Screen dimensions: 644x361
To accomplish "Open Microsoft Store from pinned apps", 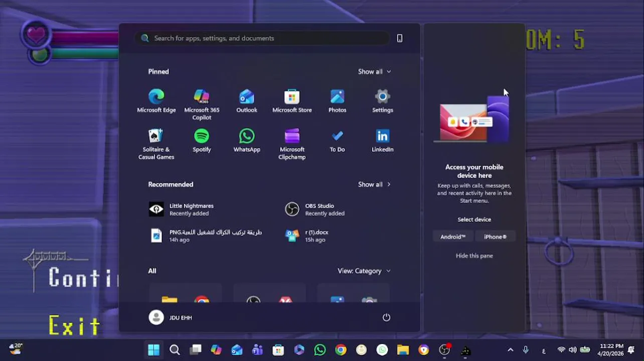I will [x=292, y=101].
